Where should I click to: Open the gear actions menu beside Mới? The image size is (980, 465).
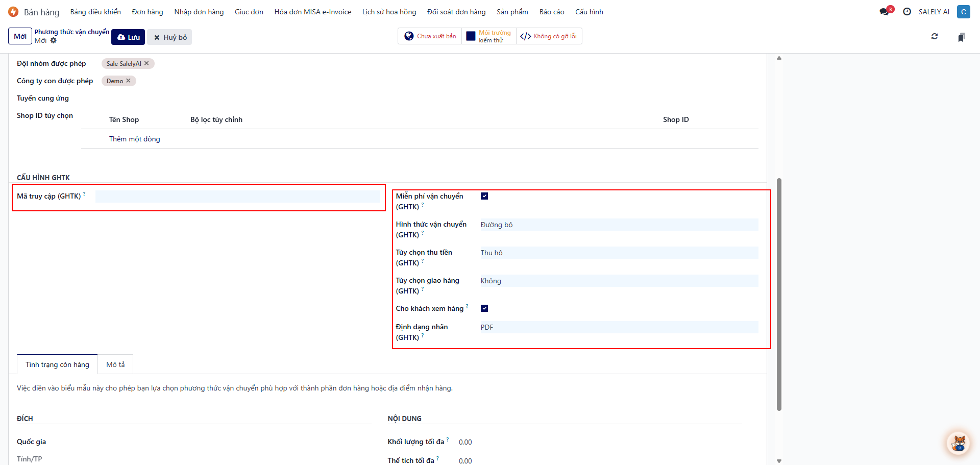pos(54,41)
